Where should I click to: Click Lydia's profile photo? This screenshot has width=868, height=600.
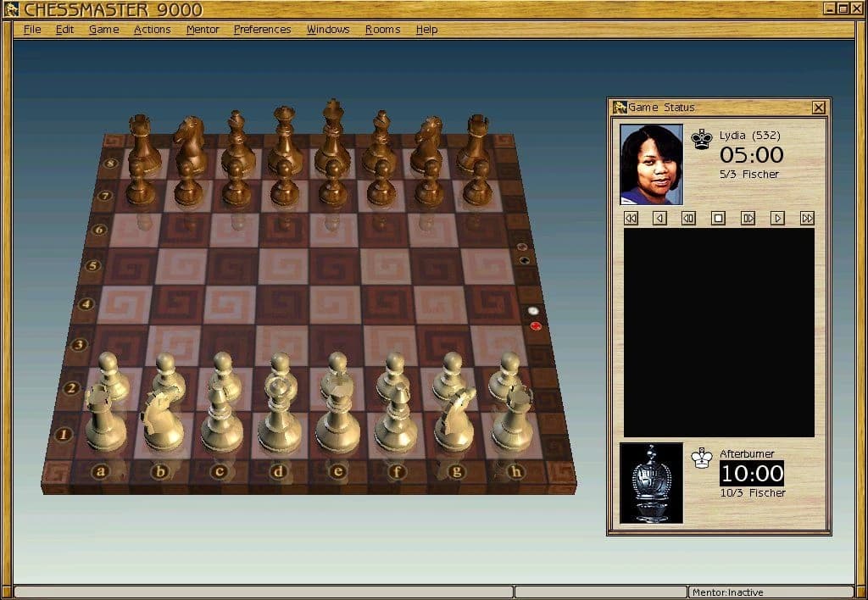point(650,163)
